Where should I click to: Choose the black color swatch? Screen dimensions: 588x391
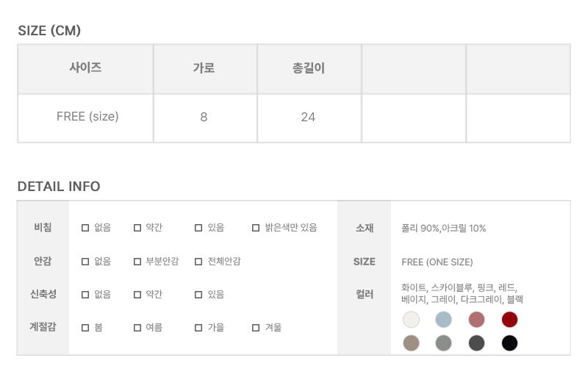[509, 342]
